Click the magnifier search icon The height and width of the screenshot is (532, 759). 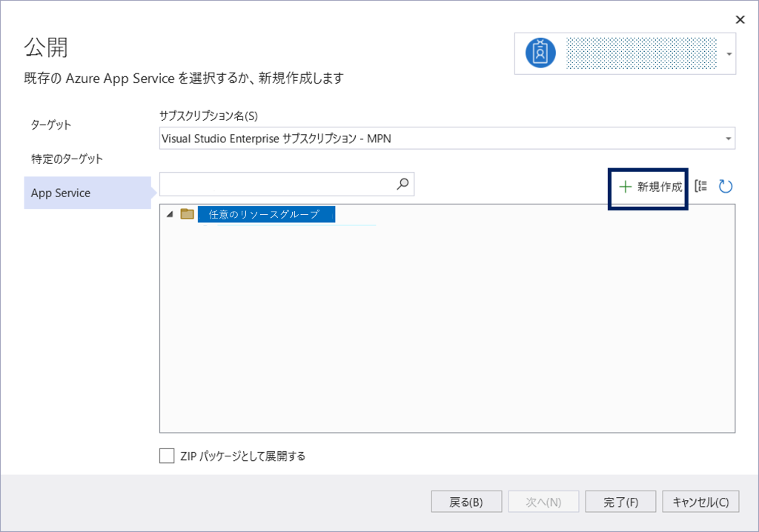[x=402, y=184]
